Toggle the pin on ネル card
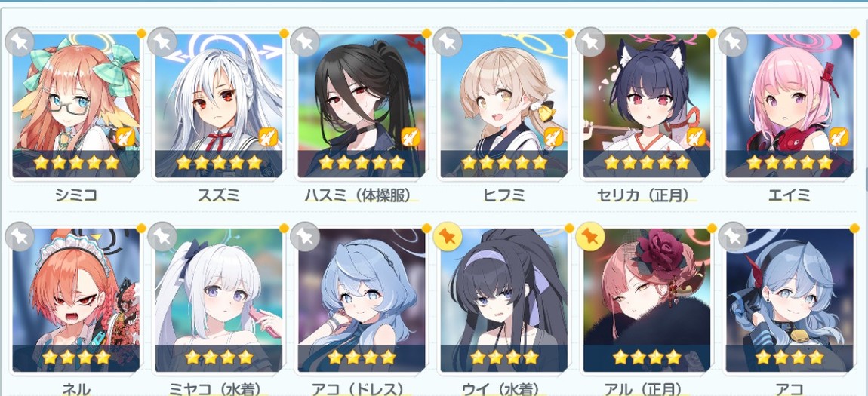 coord(20,236)
